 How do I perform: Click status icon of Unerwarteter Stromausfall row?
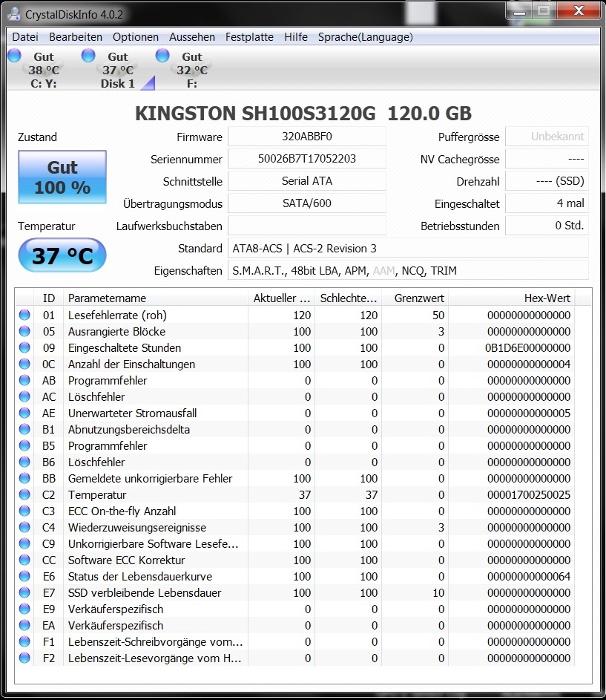[x=24, y=413]
